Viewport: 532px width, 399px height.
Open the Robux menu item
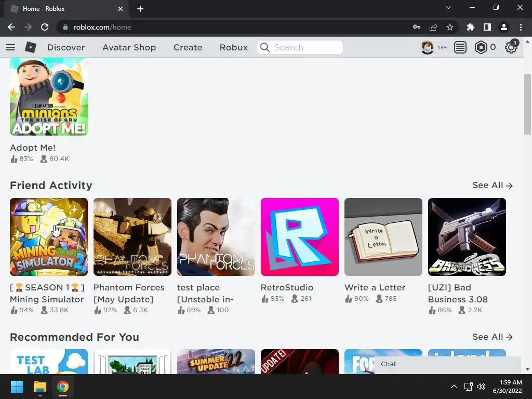[233, 47]
